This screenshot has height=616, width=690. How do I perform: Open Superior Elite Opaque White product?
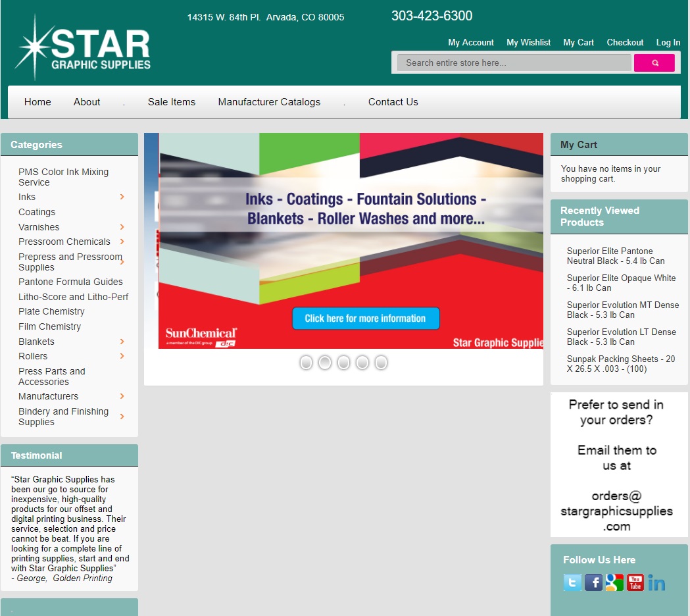pyautogui.click(x=621, y=283)
